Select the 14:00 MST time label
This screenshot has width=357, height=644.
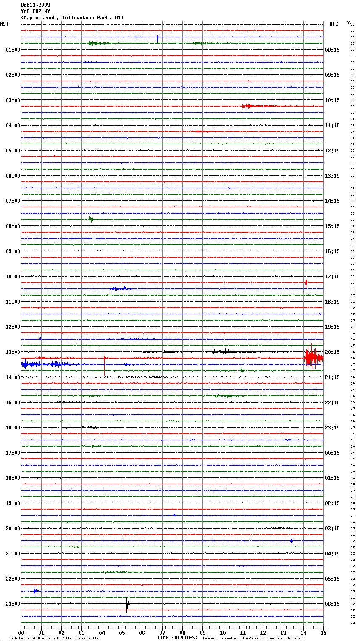coord(13,377)
